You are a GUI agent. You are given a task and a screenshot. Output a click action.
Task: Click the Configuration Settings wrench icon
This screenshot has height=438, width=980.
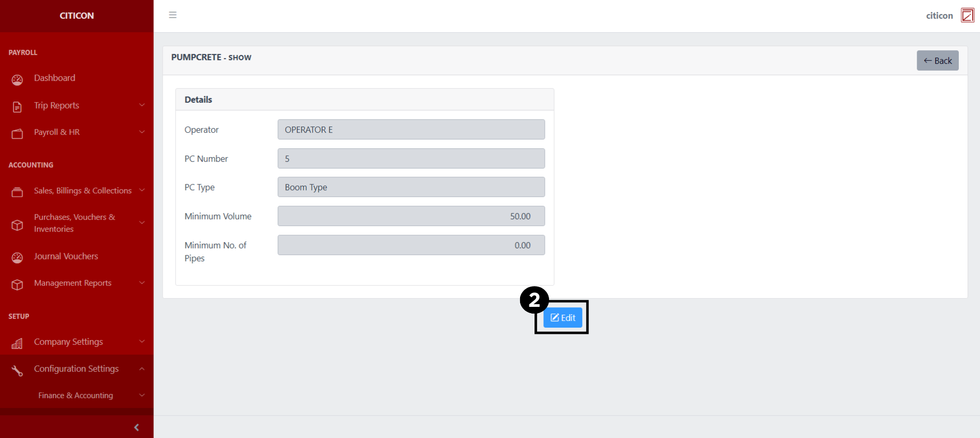pos(17,370)
